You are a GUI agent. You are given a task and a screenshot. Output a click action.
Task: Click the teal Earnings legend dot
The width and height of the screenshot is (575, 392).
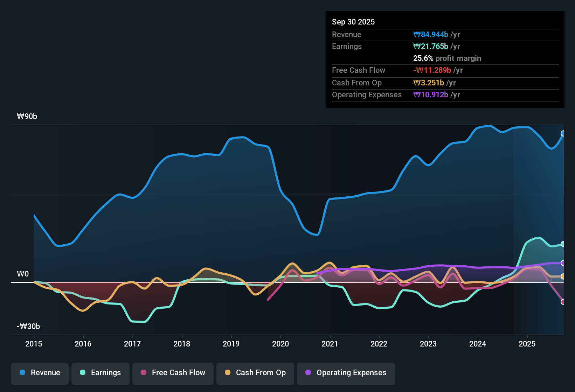(x=83, y=373)
